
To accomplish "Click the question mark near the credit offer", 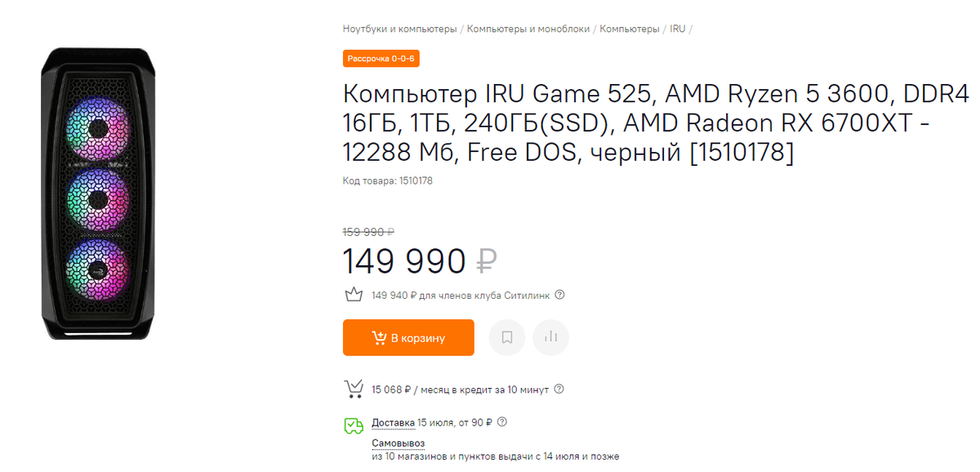I will pyautogui.click(x=559, y=389).
